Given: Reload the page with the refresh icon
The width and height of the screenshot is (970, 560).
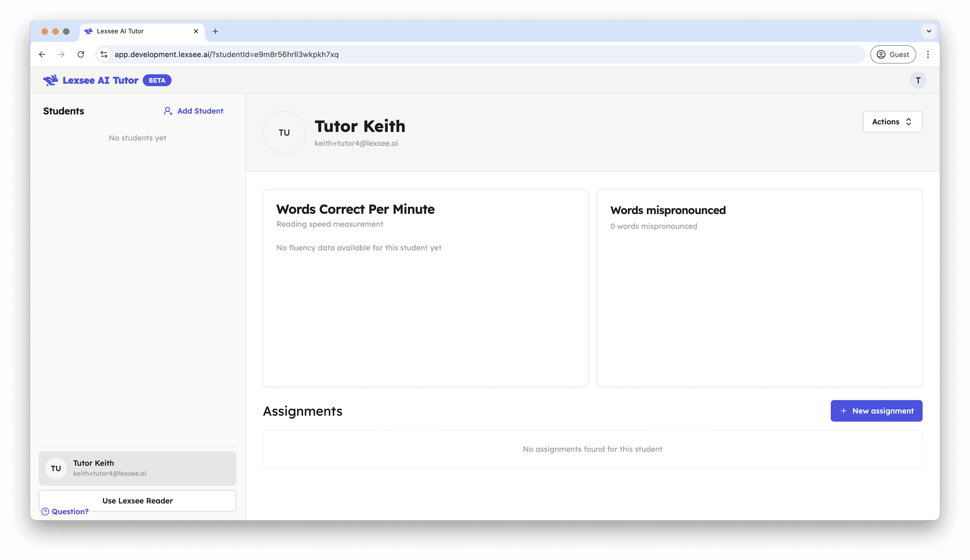Looking at the screenshot, I should [81, 54].
